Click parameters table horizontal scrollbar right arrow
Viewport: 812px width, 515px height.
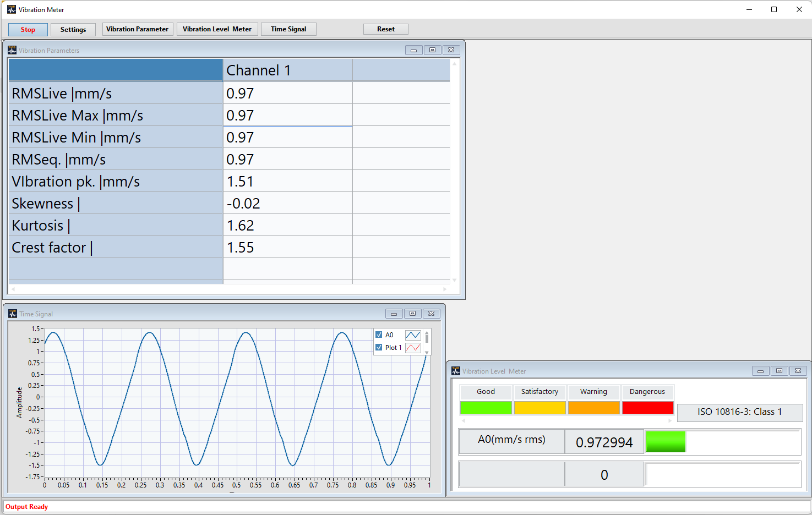click(x=445, y=288)
